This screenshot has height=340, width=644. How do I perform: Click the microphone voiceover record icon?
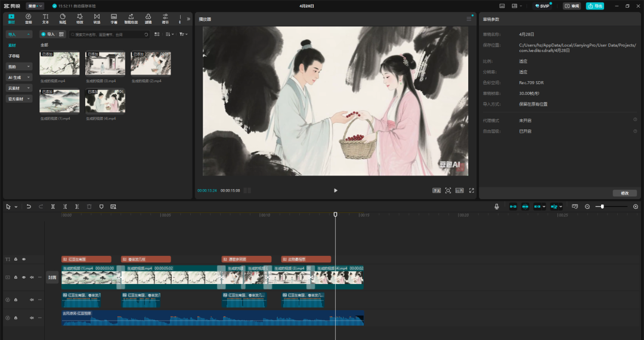(x=496, y=206)
